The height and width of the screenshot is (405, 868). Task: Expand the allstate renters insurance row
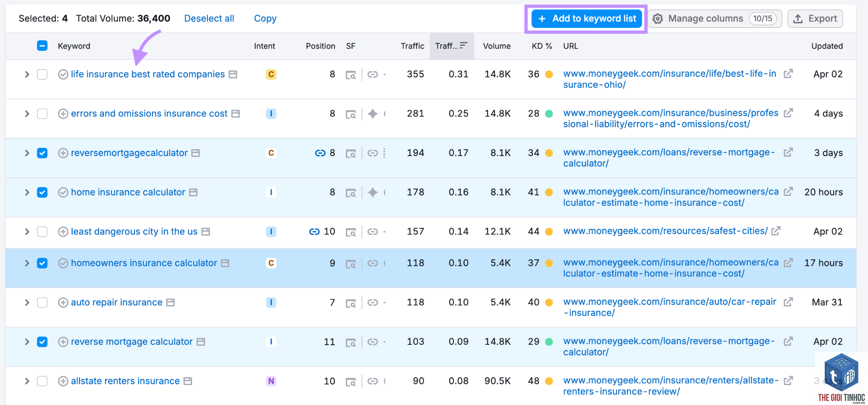(27, 381)
